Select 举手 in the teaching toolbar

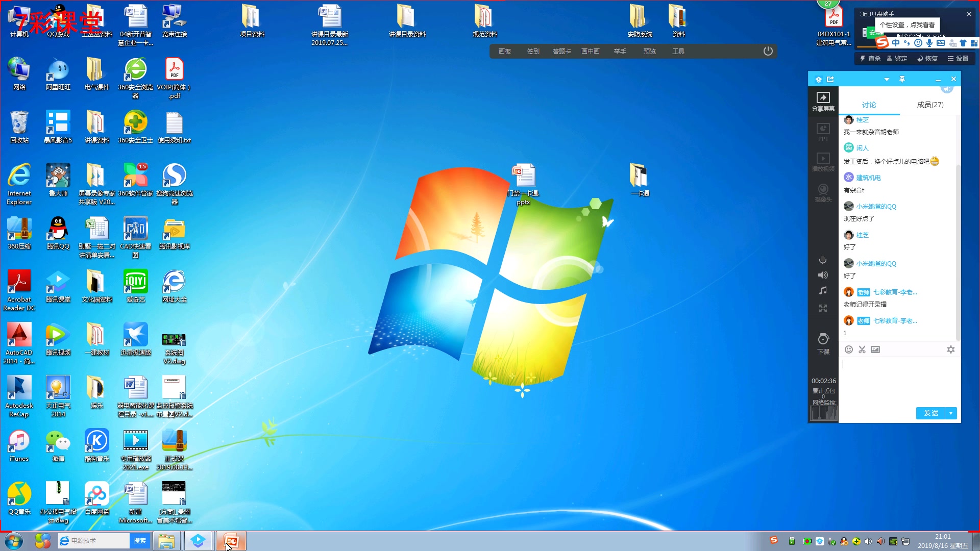click(x=620, y=51)
